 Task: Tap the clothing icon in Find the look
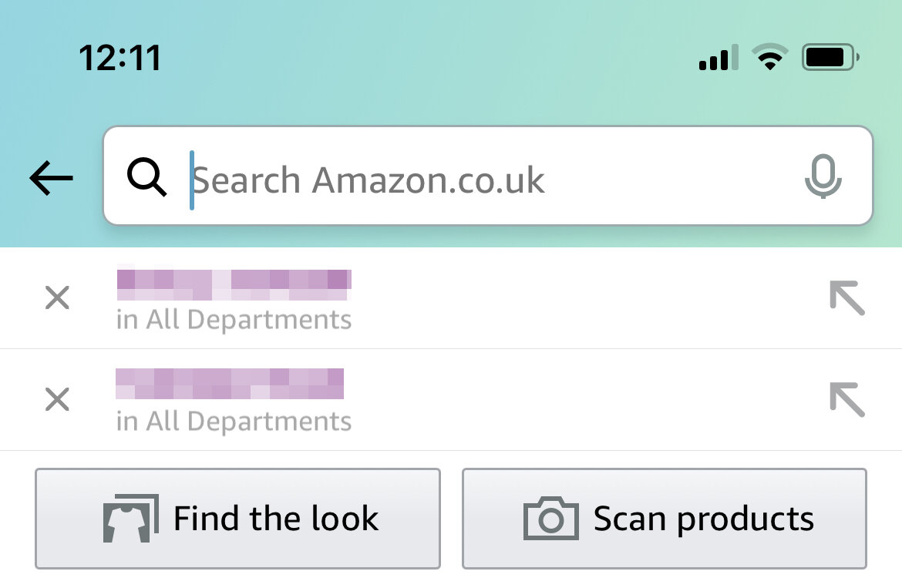coord(130,518)
